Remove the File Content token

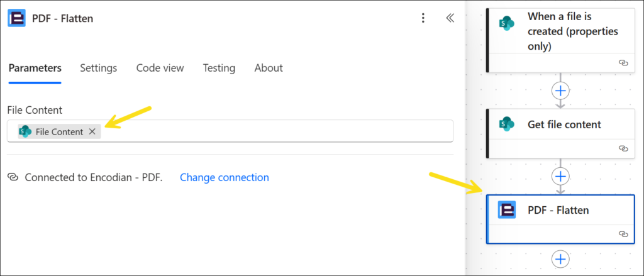(92, 131)
